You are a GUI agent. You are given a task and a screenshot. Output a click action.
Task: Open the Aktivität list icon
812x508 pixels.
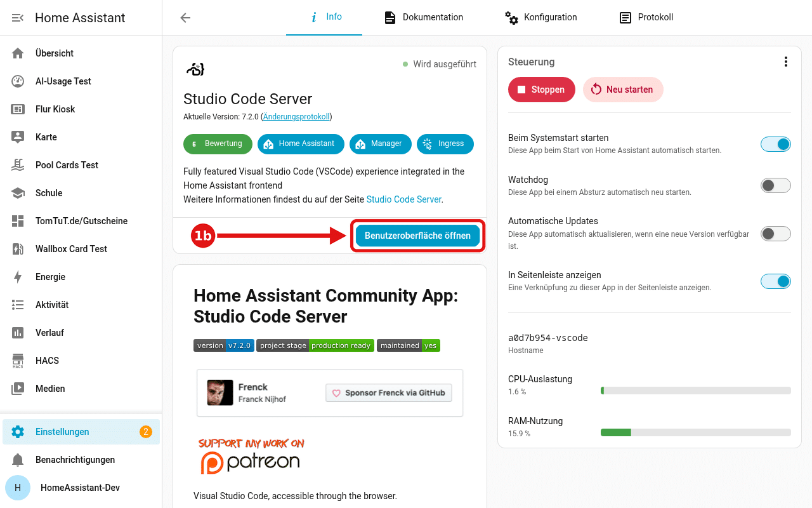[x=18, y=305]
